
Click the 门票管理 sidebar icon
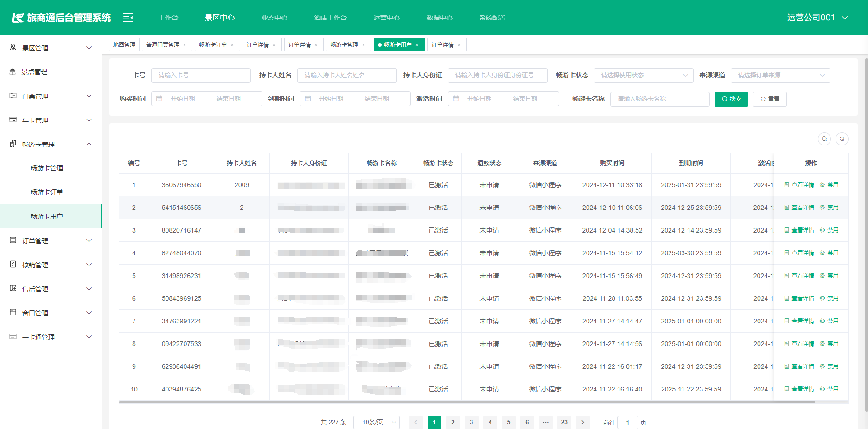(x=13, y=96)
